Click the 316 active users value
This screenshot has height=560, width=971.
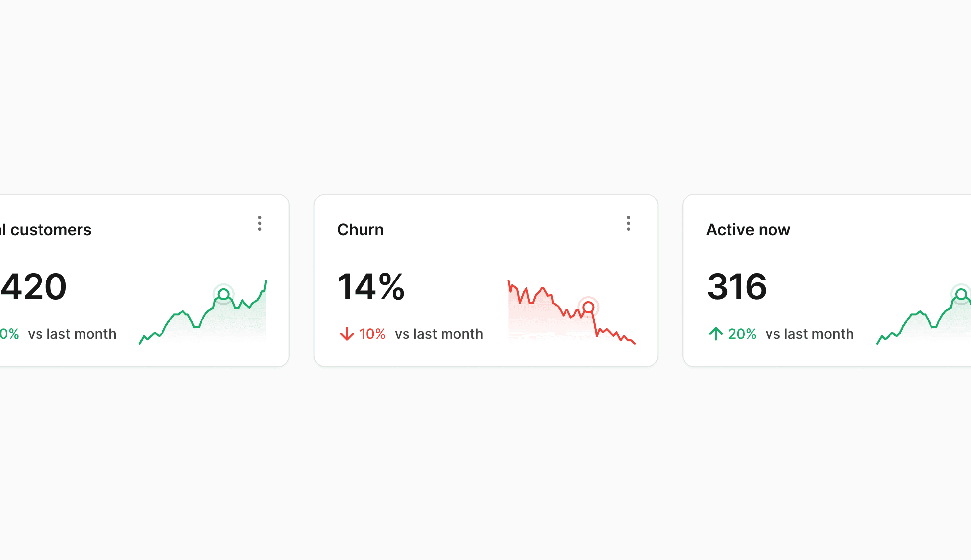(736, 286)
